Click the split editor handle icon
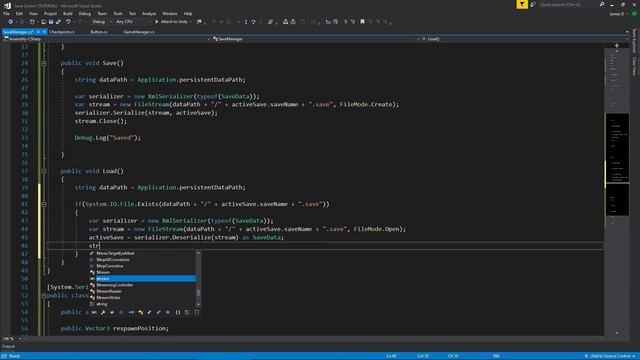Screen dimensions: 640x360 [617, 45]
